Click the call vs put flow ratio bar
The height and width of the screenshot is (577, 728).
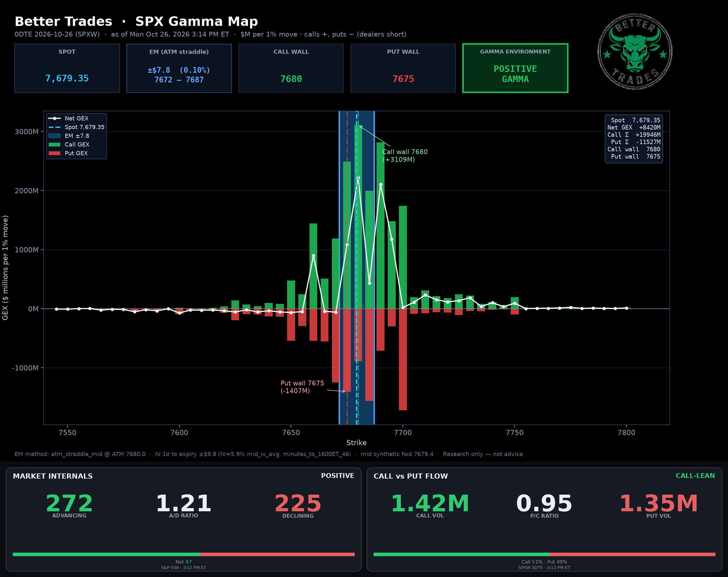pos(544,554)
